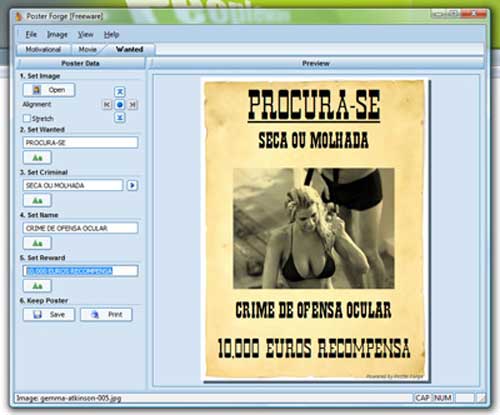Center the image alignment
500x415 pixels.
(x=120, y=105)
